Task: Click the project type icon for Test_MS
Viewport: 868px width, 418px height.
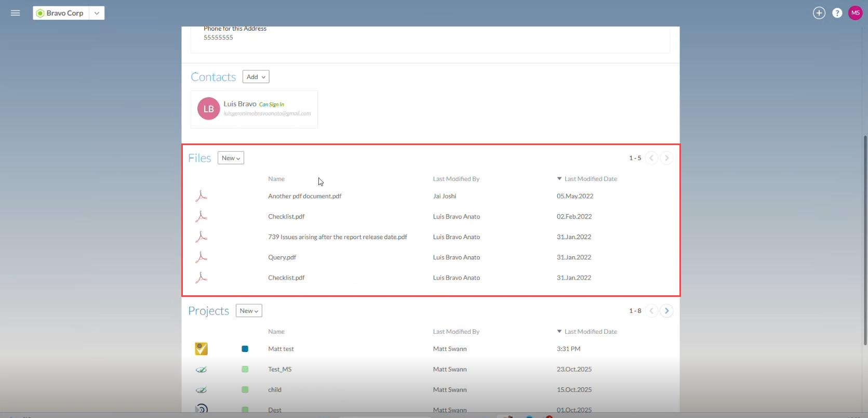Action: point(201,370)
